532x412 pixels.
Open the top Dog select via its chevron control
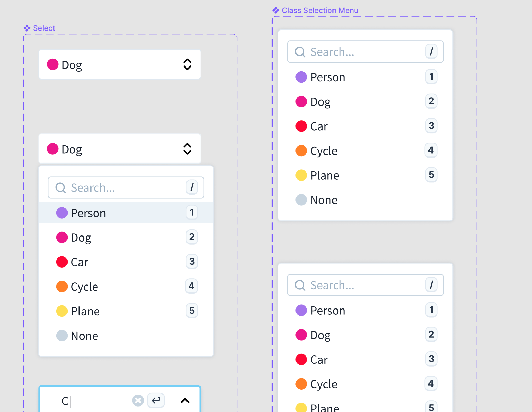tap(187, 64)
